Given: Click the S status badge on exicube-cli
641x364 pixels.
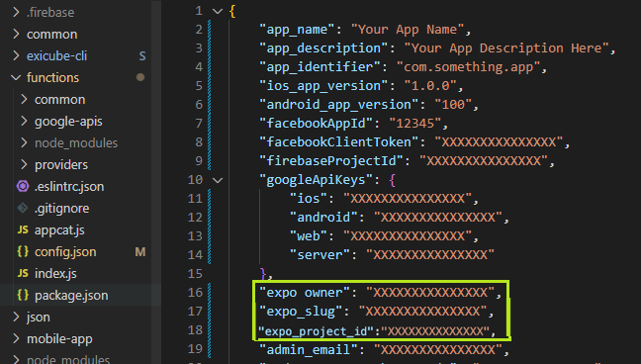Looking at the screenshot, I should pos(142,55).
